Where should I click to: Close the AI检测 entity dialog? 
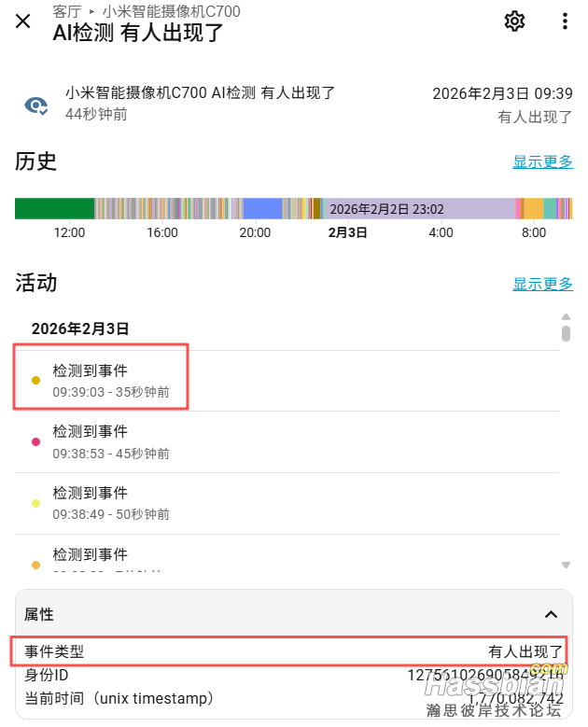point(24,21)
